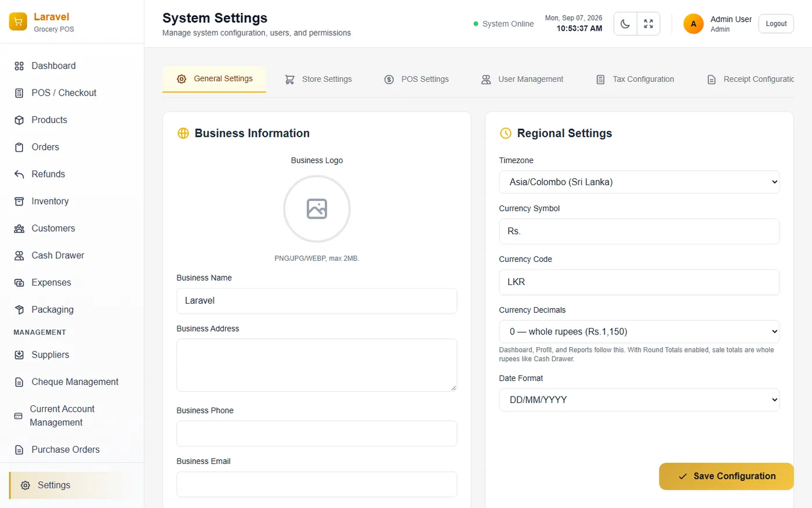Screen dimensions: 812x508
Task: Click the Save Configuration button
Action: click(x=726, y=476)
